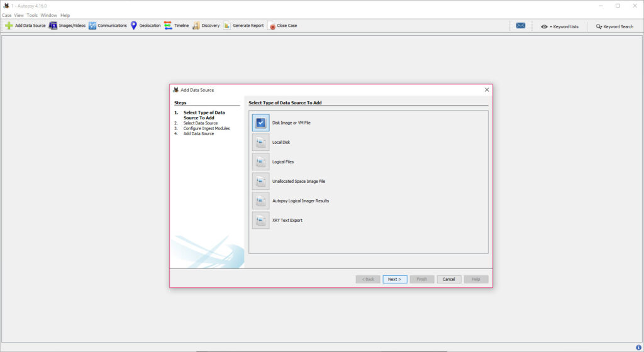The image size is (644, 352).
Task: Open the Geolocation pin icon
Action: (133, 25)
